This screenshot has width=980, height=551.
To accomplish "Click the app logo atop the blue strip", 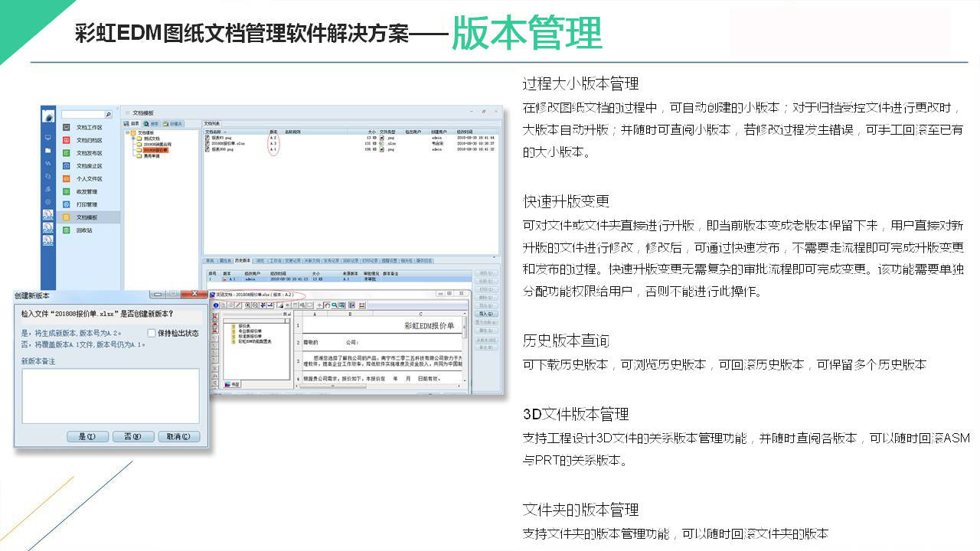I will (48, 116).
